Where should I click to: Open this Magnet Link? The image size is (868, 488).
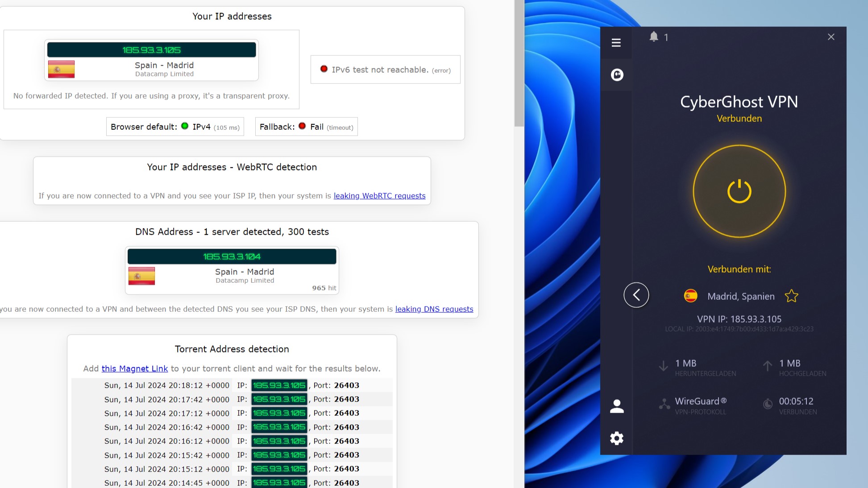pyautogui.click(x=135, y=369)
